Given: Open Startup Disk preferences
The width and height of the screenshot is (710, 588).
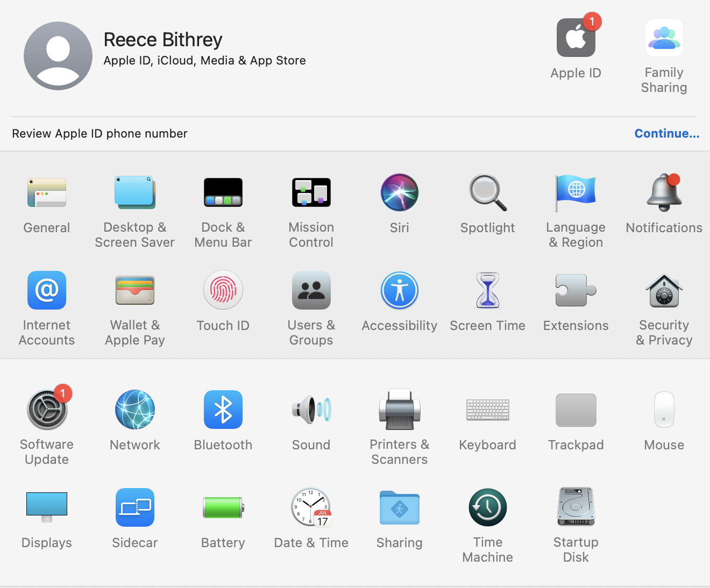Looking at the screenshot, I should click(x=576, y=507).
